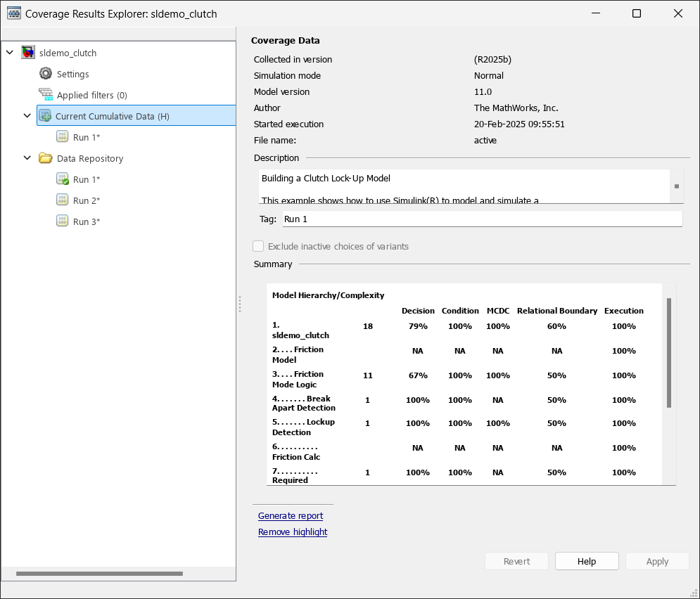Image resolution: width=700 pixels, height=599 pixels.
Task: Collapse the Current Cumulative Data node
Action: (27, 115)
